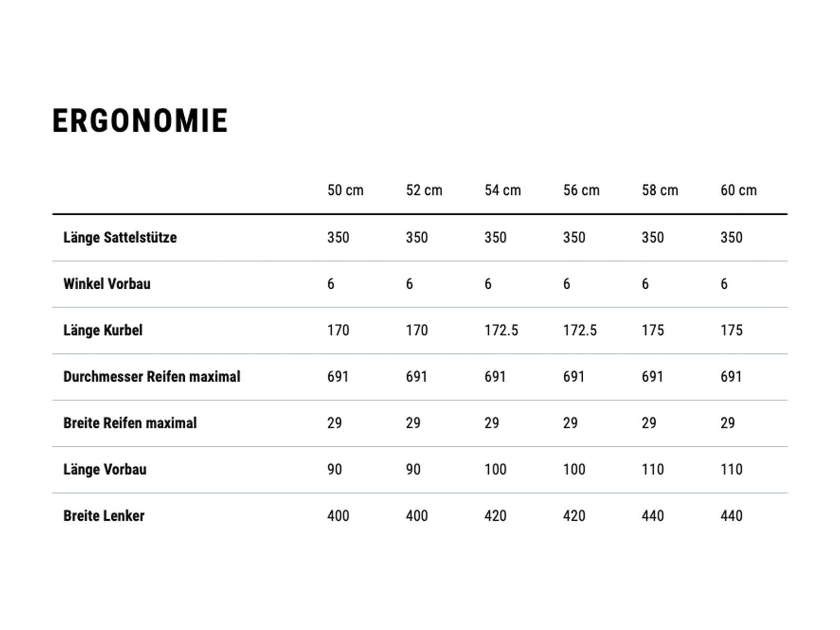
Task: Click the 60 cm column header
Action: click(739, 190)
